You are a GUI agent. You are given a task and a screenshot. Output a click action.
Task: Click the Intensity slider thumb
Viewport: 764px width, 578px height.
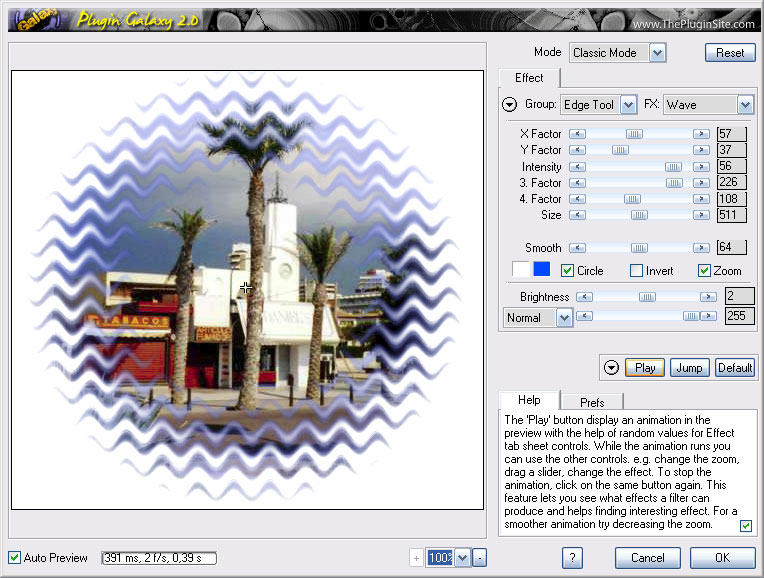tap(673, 167)
